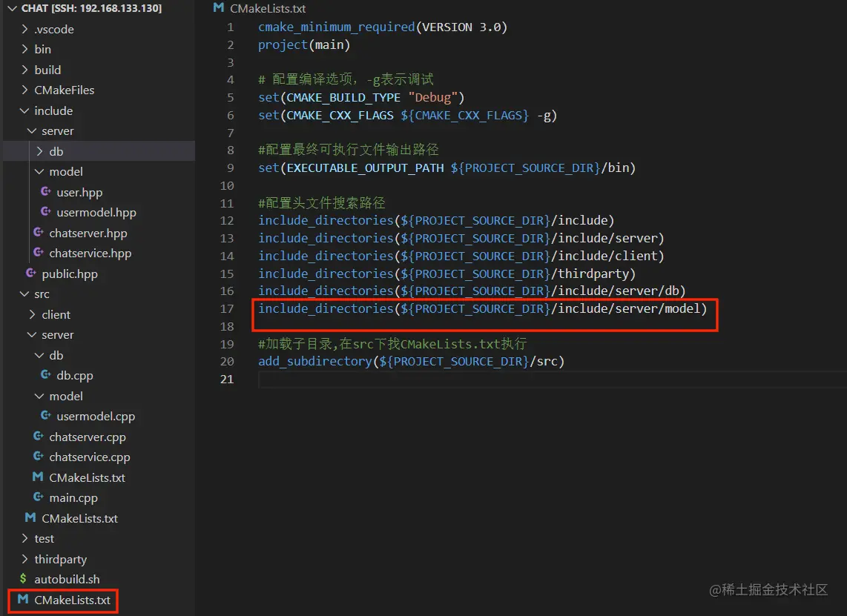
Task: Click the M icon in the editor breadcrumb
Action: [218, 7]
